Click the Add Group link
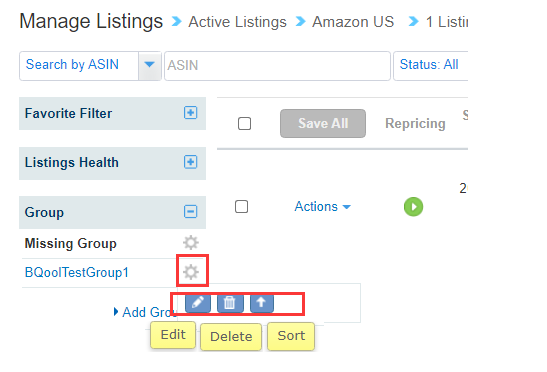 click(x=145, y=312)
